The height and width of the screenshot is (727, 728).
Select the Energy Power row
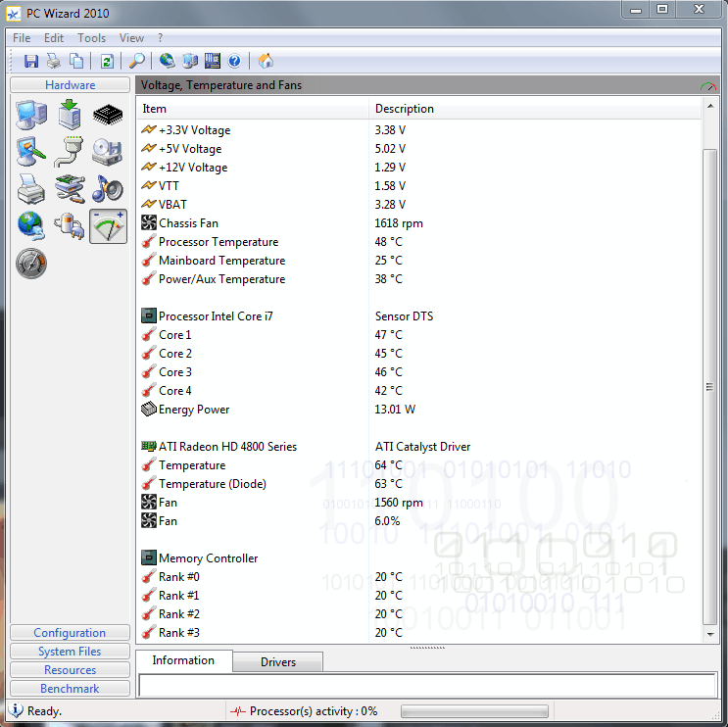click(x=418, y=409)
